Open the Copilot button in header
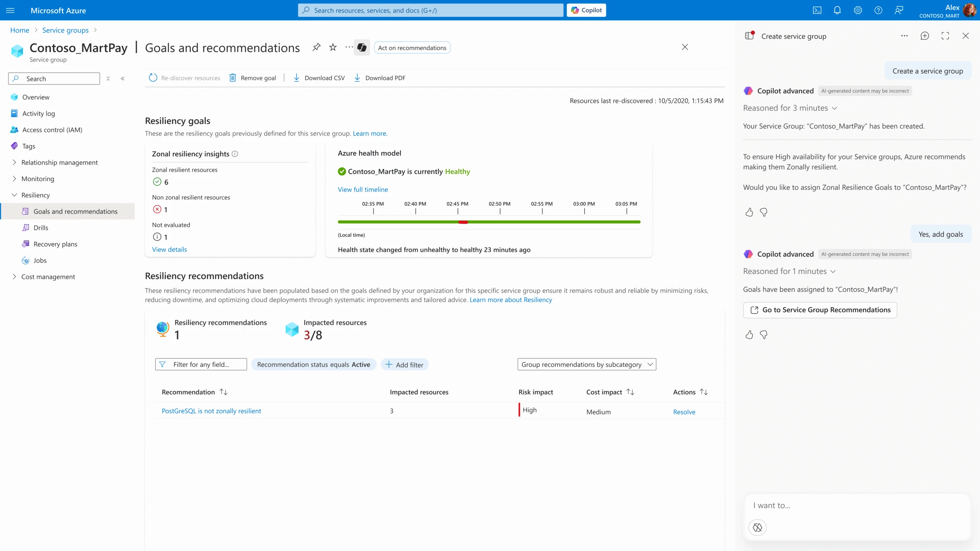 tap(586, 10)
